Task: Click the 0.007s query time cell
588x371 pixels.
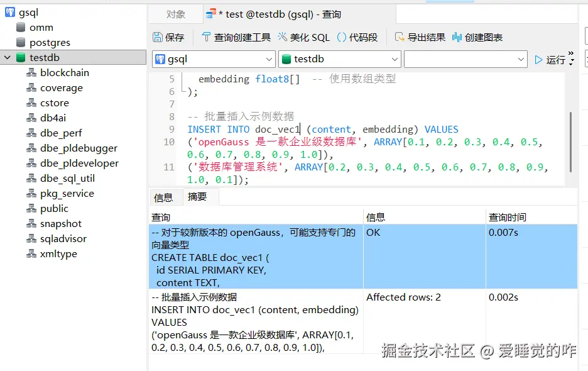Action: coord(531,257)
